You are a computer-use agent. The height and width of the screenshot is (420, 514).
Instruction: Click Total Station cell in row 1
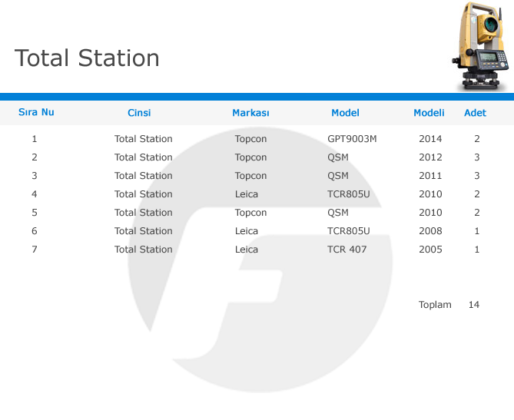point(143,139)
